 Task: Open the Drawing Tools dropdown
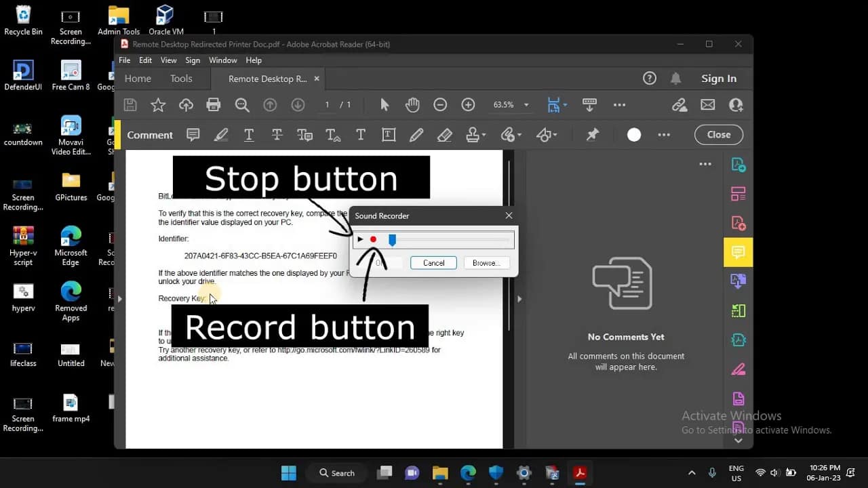pos(547,134)
